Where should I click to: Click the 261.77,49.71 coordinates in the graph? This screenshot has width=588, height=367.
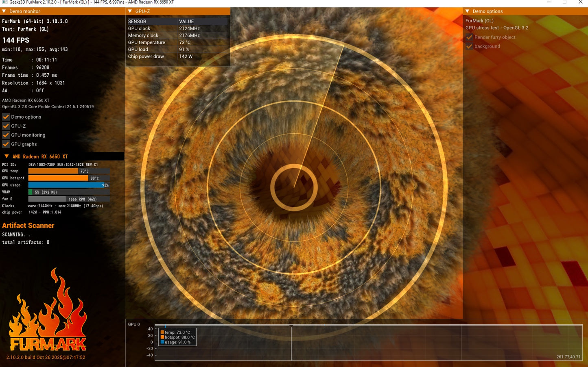[568, 357]
